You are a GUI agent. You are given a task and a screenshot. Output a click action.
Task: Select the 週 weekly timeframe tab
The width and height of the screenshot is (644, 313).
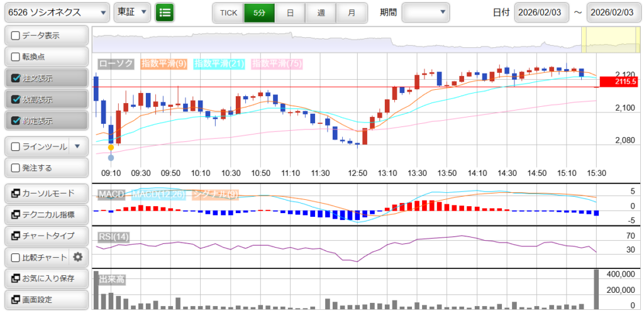(321, 12)
